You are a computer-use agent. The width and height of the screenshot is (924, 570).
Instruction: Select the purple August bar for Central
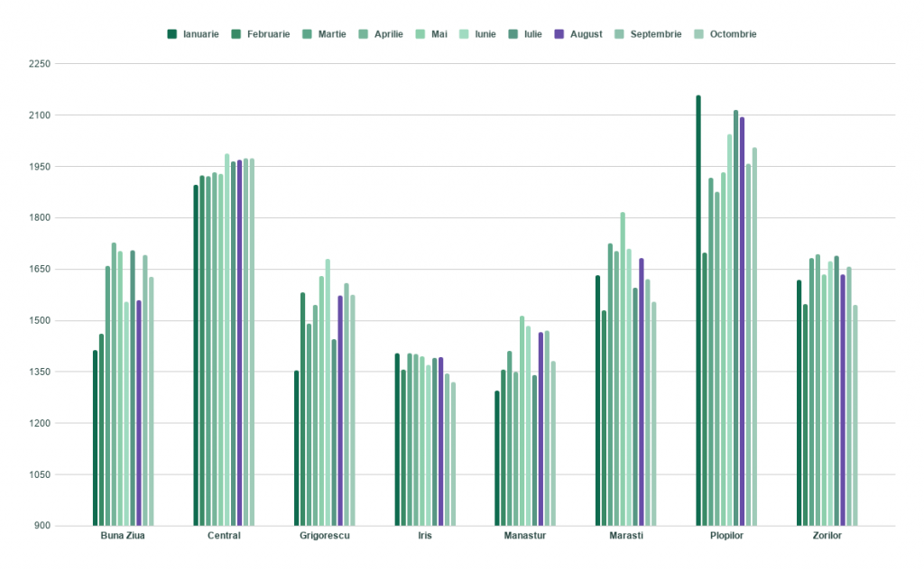[240, 343]
